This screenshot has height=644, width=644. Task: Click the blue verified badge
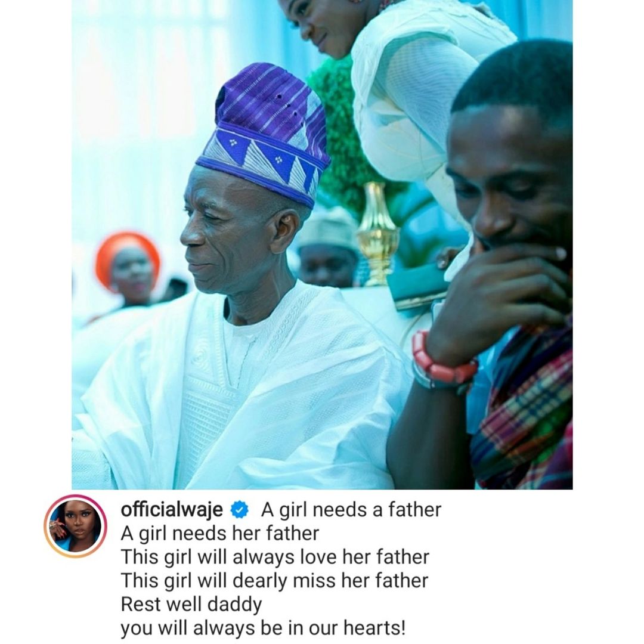(x=240, y=510)
